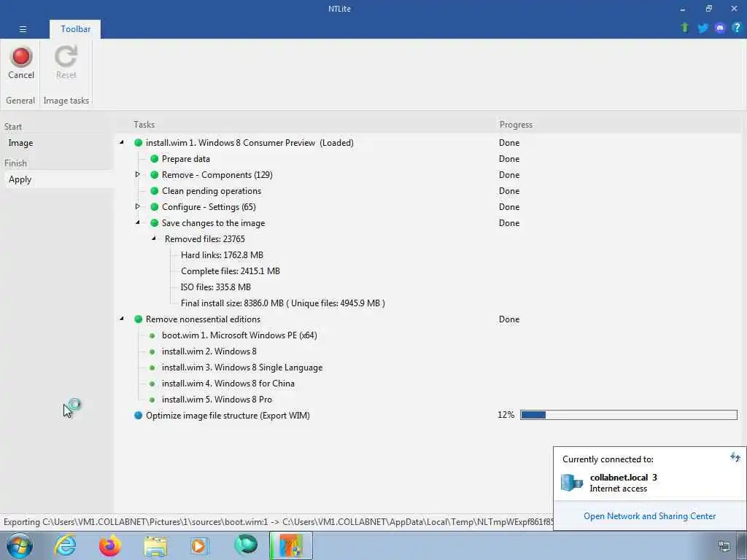Select Optimize image file structure (Export WIM)
This screenshot has width=747, height=560.
pyautogui.click(x=228, y=415)
